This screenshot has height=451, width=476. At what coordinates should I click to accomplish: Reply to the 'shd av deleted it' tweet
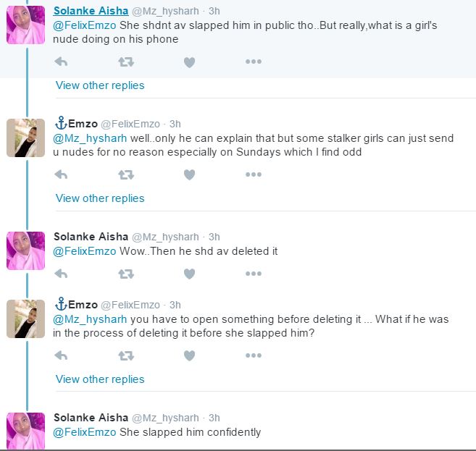tap(62, 274)
